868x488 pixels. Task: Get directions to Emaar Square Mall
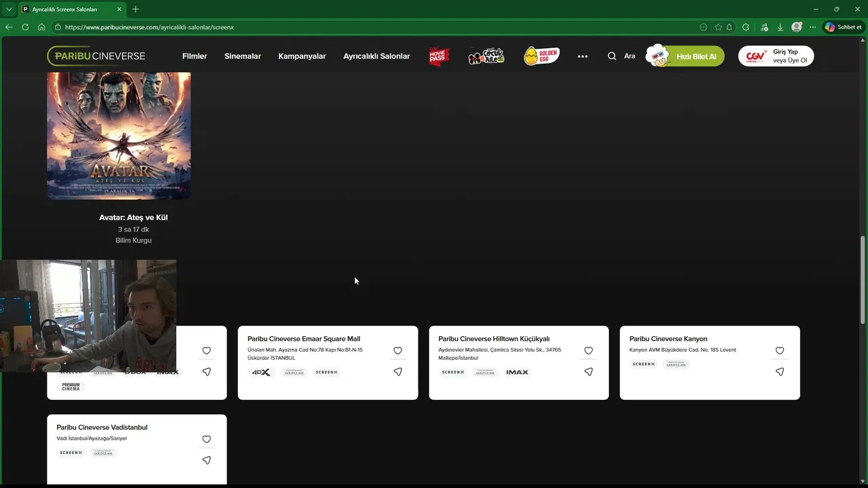pyautogui.click(x=398, y=371)
